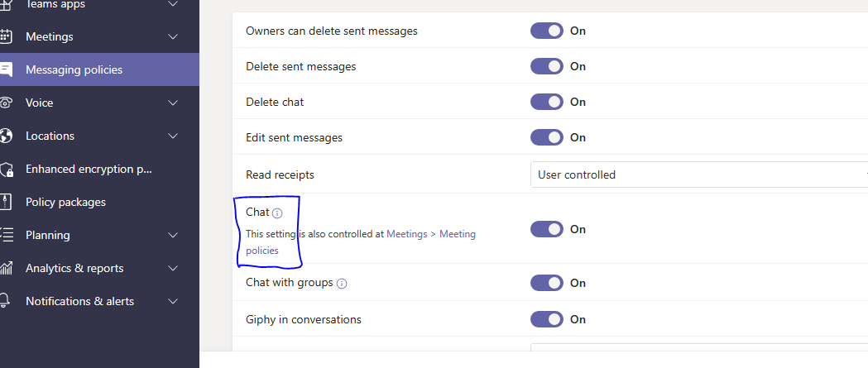
Task: Open Policy packages in the sidebar
Action: [99, 202]
